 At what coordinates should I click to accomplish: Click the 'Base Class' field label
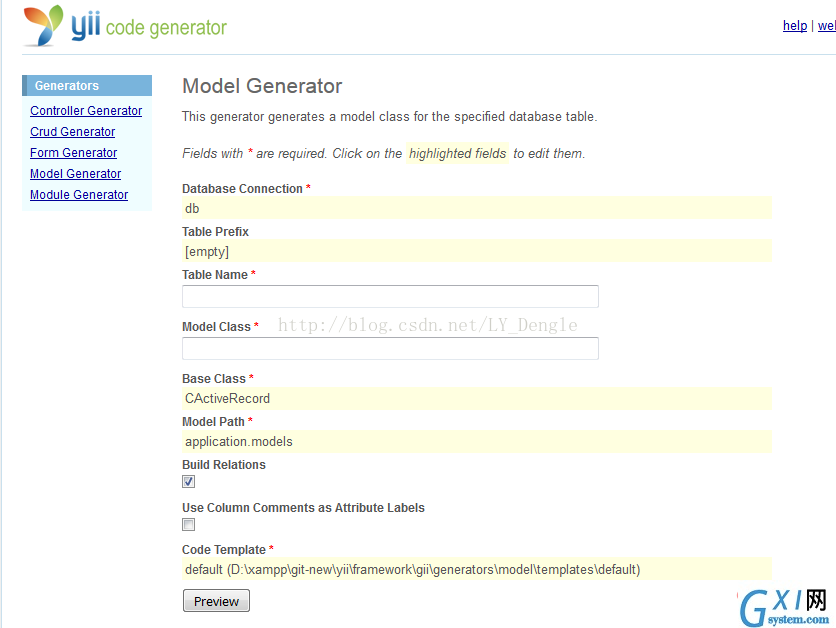point(214,379)
